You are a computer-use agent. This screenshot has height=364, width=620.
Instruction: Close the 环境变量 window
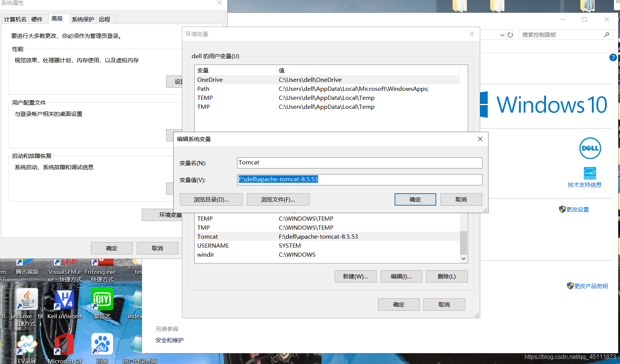pos(472,34)
